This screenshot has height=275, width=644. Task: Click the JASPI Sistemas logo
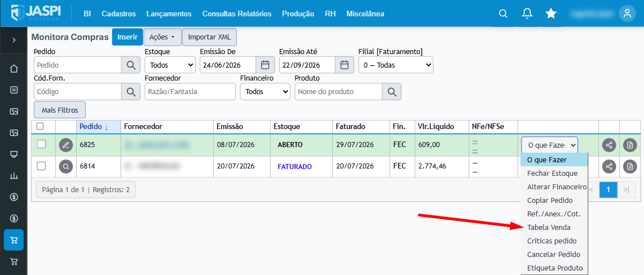(36, 13)
